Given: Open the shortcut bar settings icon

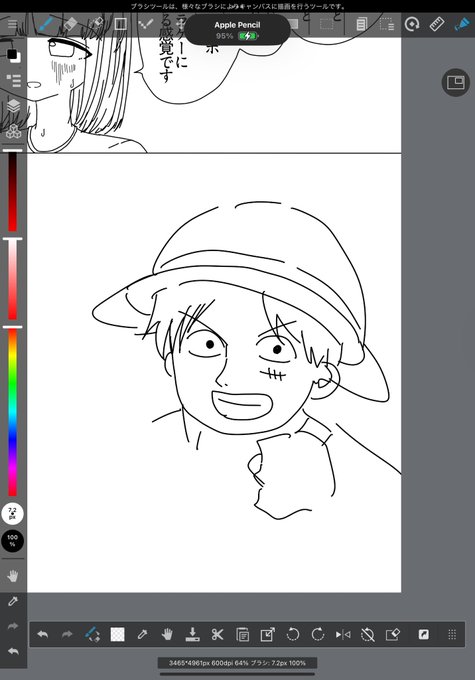Looking at the screenshot, I should point(423,634).
